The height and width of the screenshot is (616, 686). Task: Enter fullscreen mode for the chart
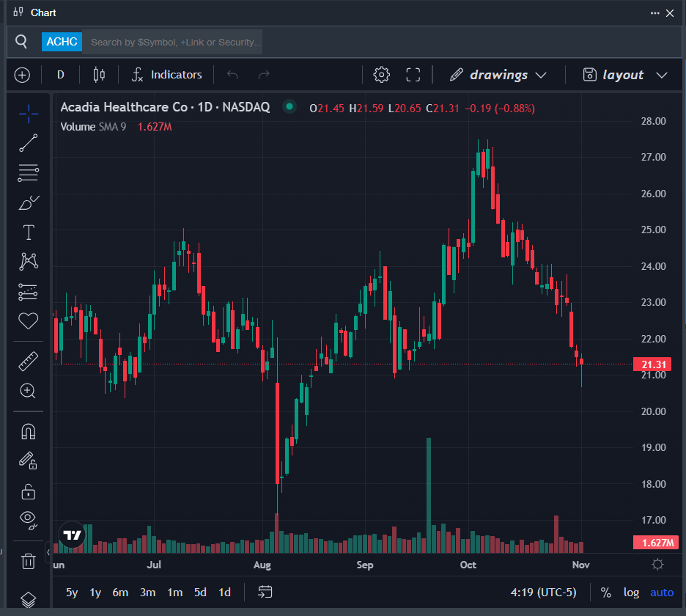[413, 75]
